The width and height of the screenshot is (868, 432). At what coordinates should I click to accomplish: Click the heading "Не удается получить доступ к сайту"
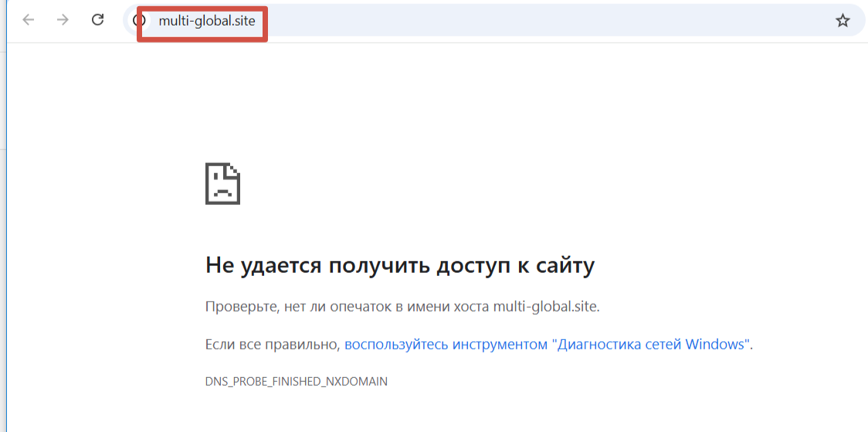400,265
